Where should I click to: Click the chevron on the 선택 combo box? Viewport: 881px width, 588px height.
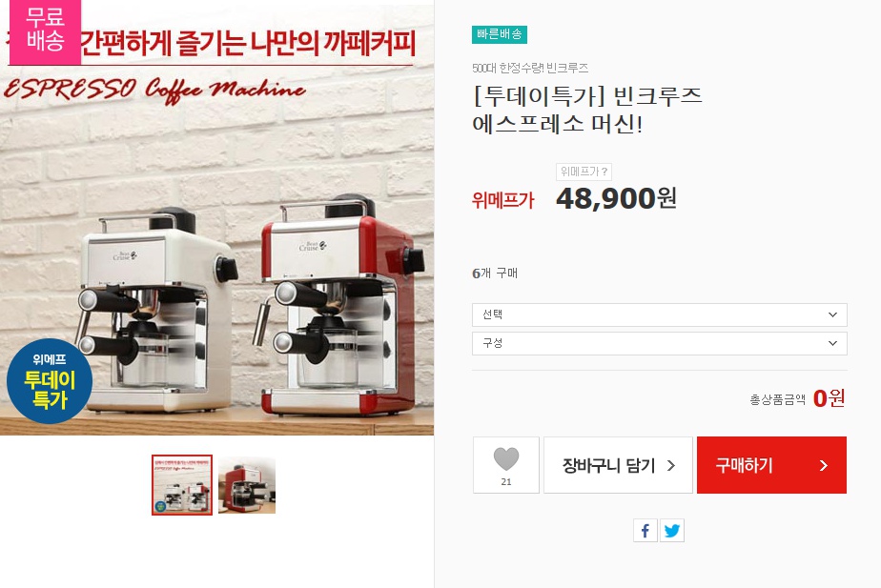click(x=832, y=315)
